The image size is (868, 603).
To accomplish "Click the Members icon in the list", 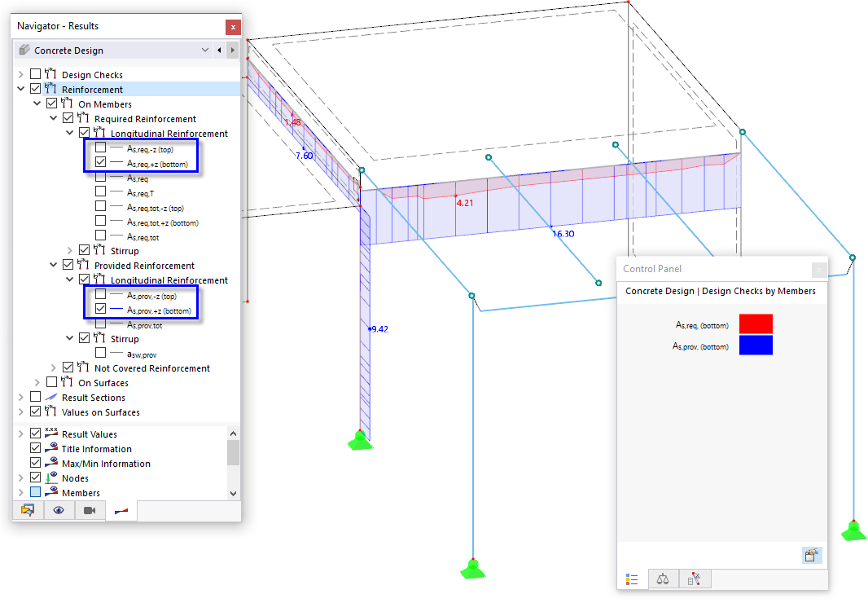I will click(51, 491).
